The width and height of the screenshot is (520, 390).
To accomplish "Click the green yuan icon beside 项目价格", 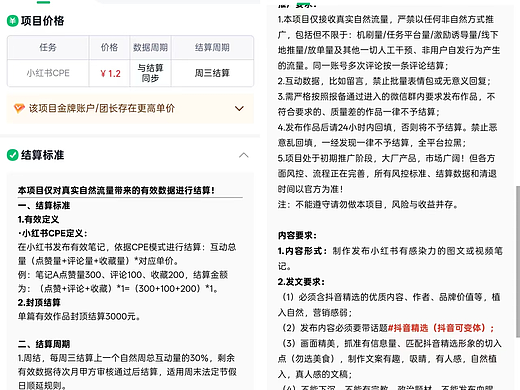I will (13, 21).
